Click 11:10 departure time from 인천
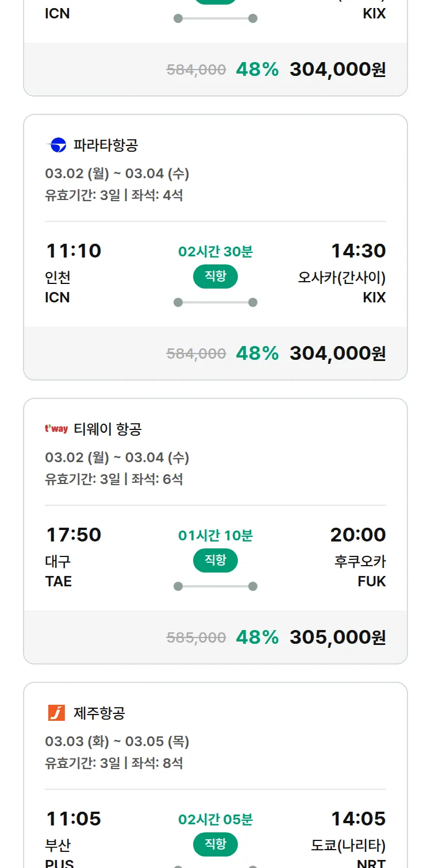Image resolution: width=431 pixels, height=868 pixels. [74, 251]
